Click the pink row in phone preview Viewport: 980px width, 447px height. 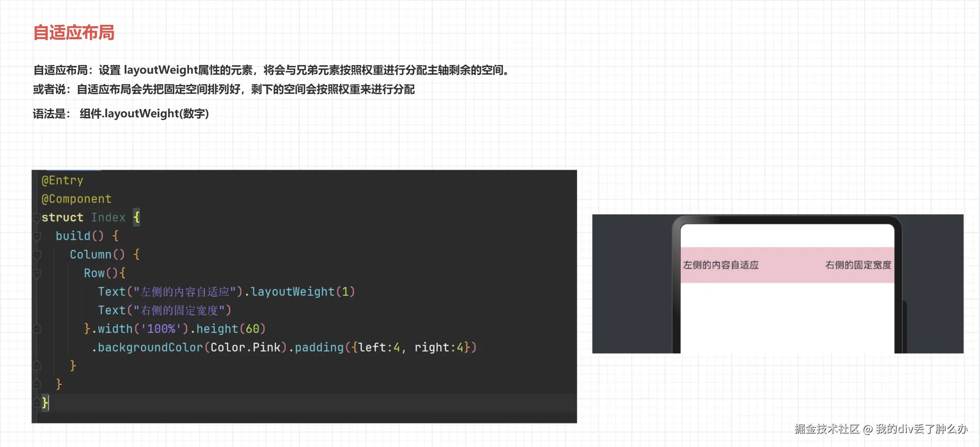point(788,265)
